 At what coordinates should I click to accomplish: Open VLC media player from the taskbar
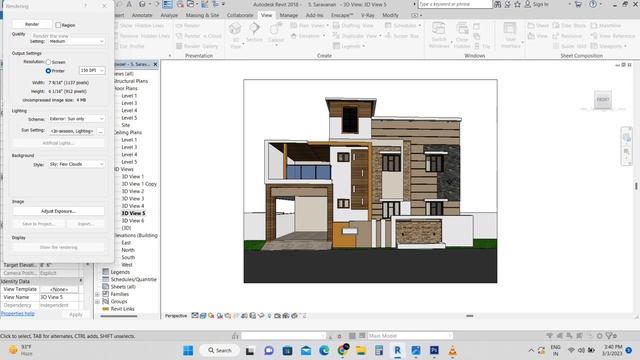(x=452, y=350)
